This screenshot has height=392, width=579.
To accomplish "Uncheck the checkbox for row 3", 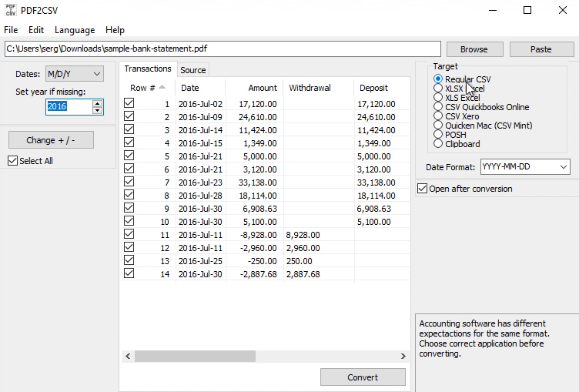I will tap(129, 129).
